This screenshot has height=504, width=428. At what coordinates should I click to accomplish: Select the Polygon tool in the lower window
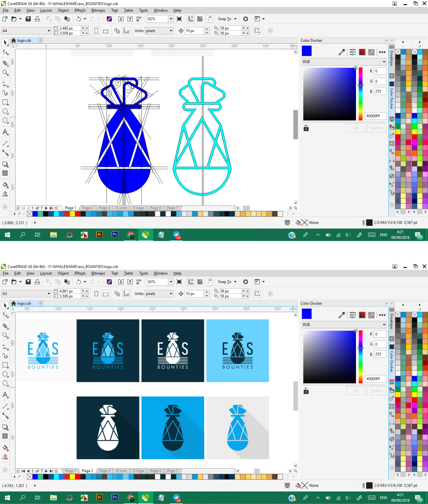pyautogui.click(x=5, y=383)
